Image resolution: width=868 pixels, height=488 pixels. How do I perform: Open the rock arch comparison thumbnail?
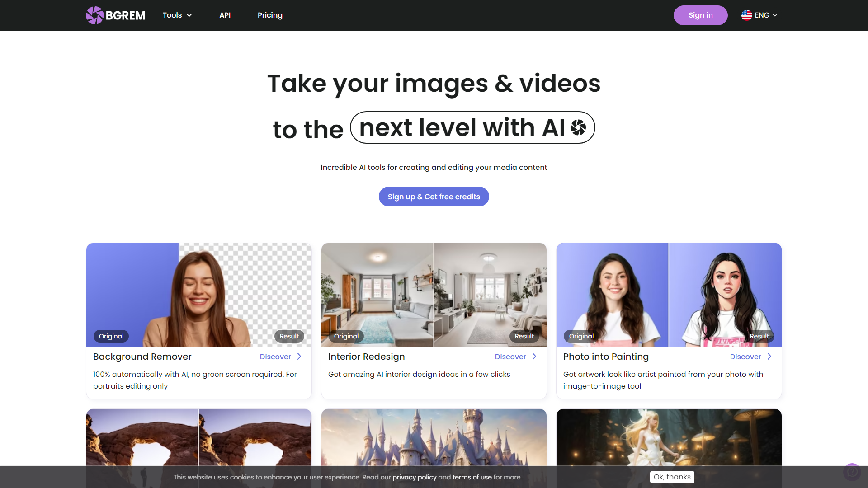[x=199, y=437]
